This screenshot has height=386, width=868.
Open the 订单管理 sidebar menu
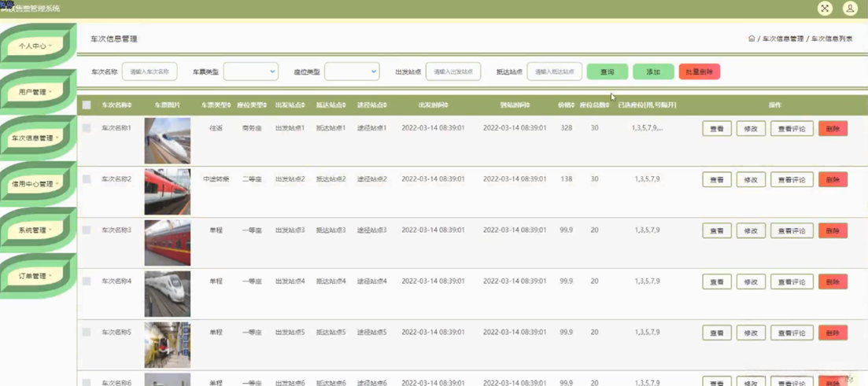35,276
